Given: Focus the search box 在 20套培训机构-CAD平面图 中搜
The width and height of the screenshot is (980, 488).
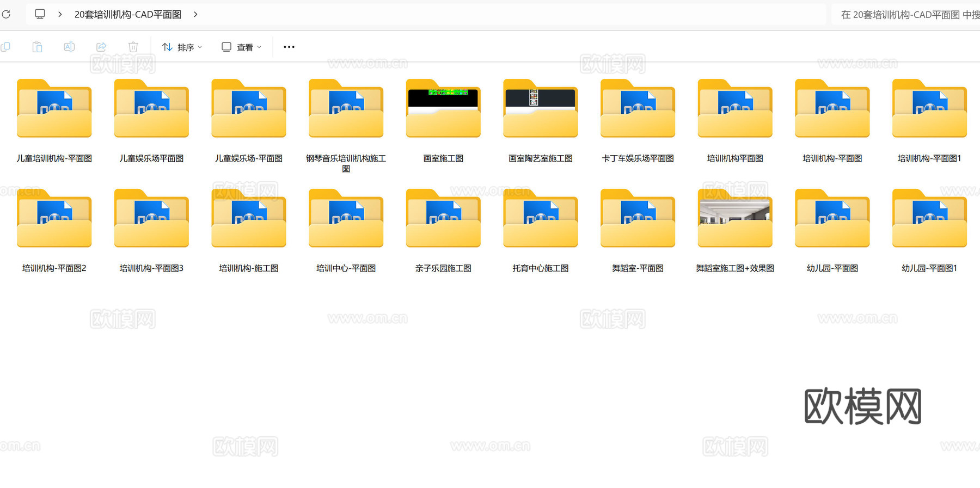Looking at the screenshot, I should [x=905, y=15].
